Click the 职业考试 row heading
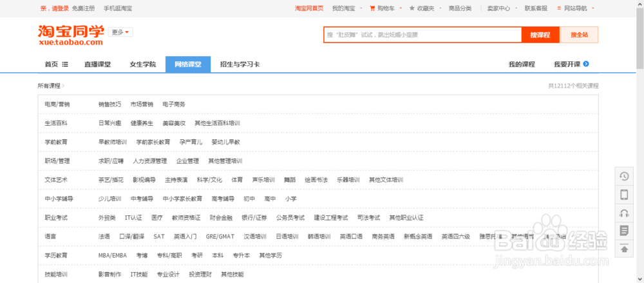Image resolution: width=644 pixels, height=283 pixels. point(56,218)
